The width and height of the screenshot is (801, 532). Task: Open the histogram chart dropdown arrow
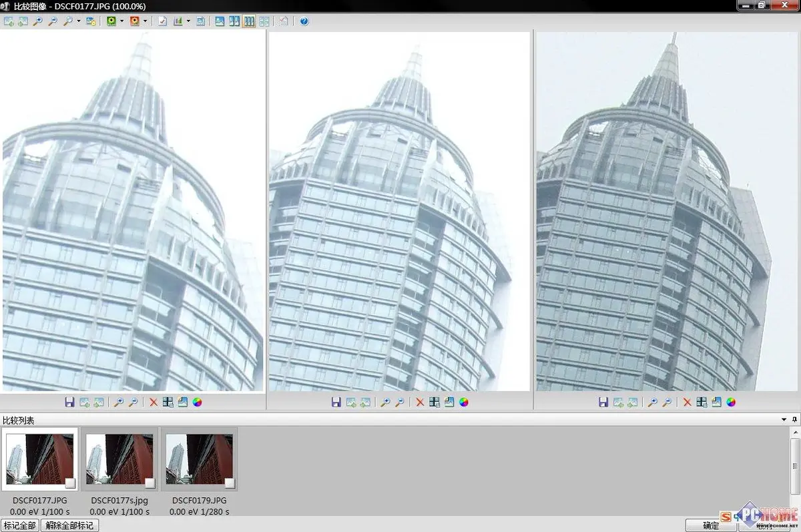[x=188, y=21]
